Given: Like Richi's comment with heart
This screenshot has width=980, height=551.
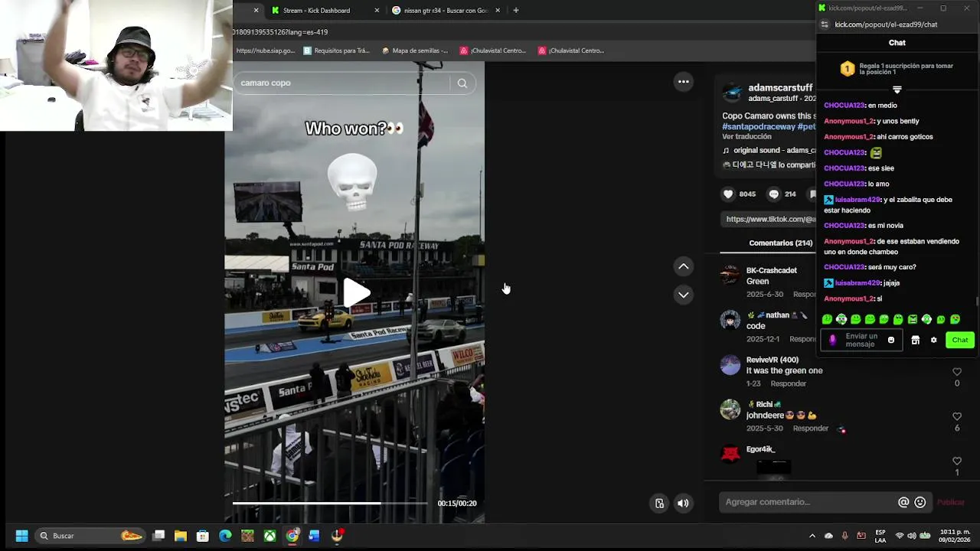Looking at the screenshot, I should click(956, 417).
